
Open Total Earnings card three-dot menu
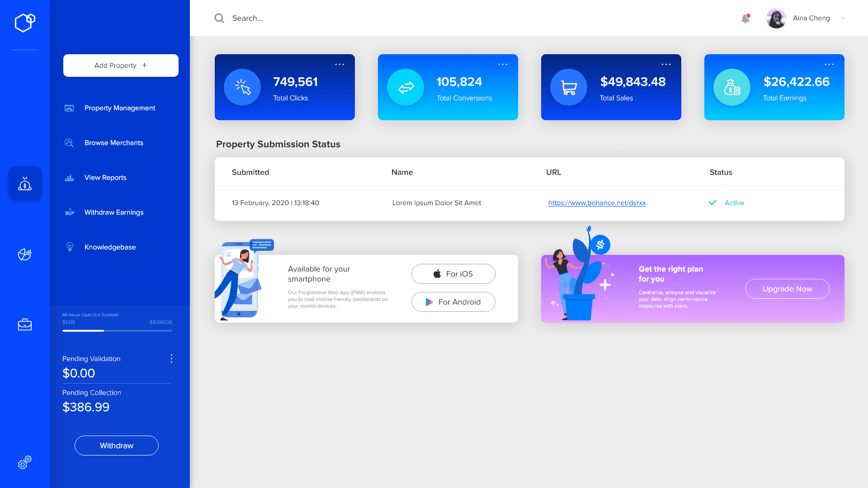(829, 65)
